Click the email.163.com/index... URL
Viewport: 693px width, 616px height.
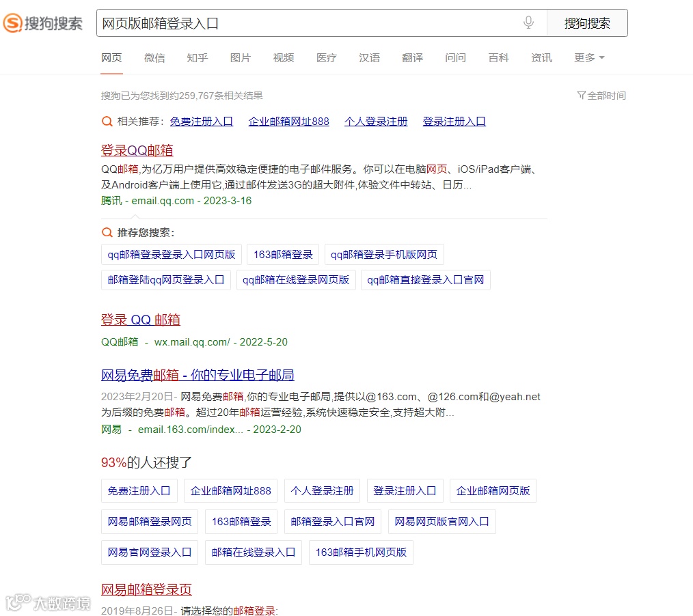point(191,430)
